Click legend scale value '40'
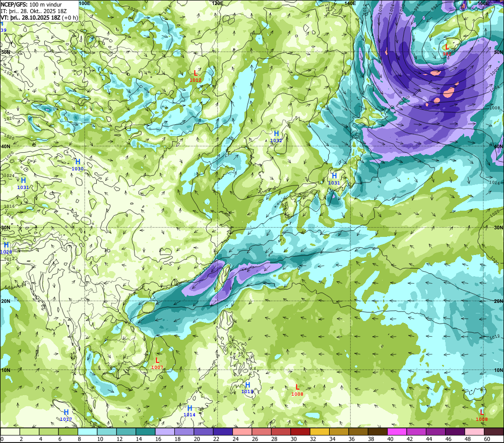The image size is (504, 443). pyautogui.click(x=391, y=439)
